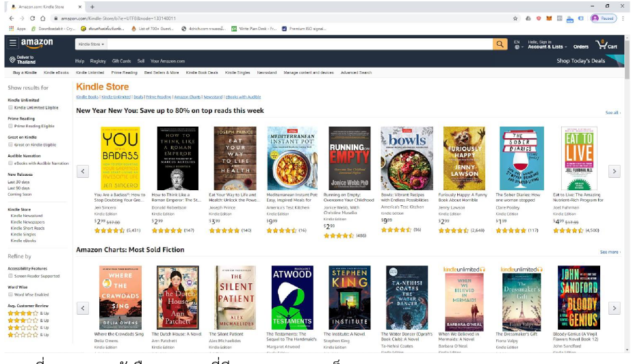Check the Prime Reading Eligible box
Viewport: 631px width, 364px height.
[x=10, y=126]
